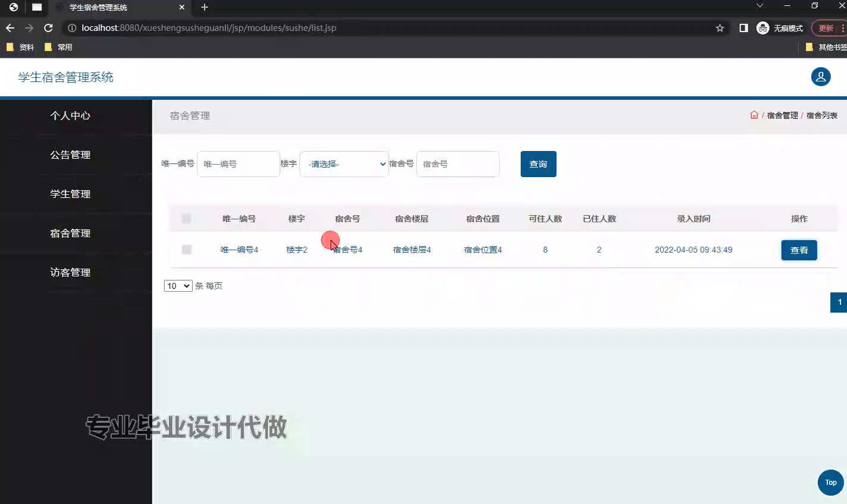This screenshot has height=504, width=847.
Task: Open the user profile avatar icon
Action: coord(821,77)
